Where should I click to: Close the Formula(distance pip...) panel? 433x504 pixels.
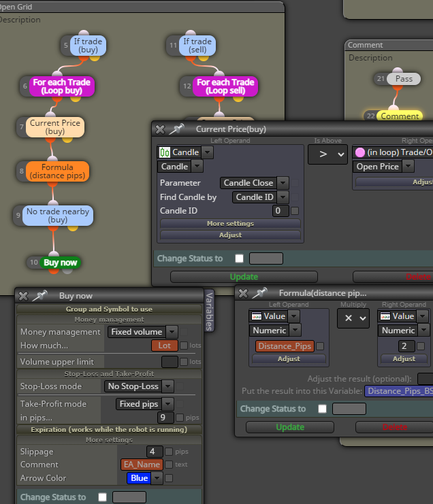pos(243,293)
